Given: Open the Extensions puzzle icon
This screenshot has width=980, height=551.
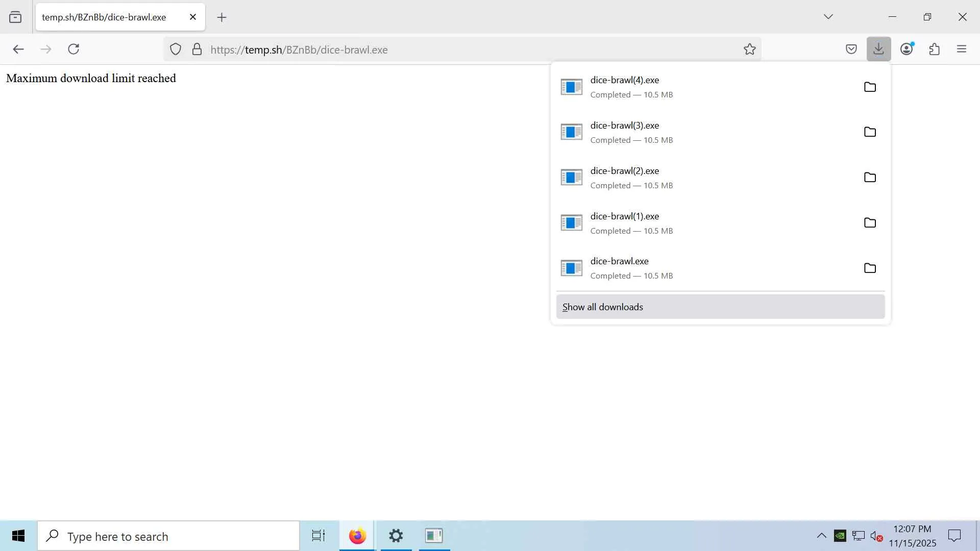Looking at the screenshot, I should 934,49.
